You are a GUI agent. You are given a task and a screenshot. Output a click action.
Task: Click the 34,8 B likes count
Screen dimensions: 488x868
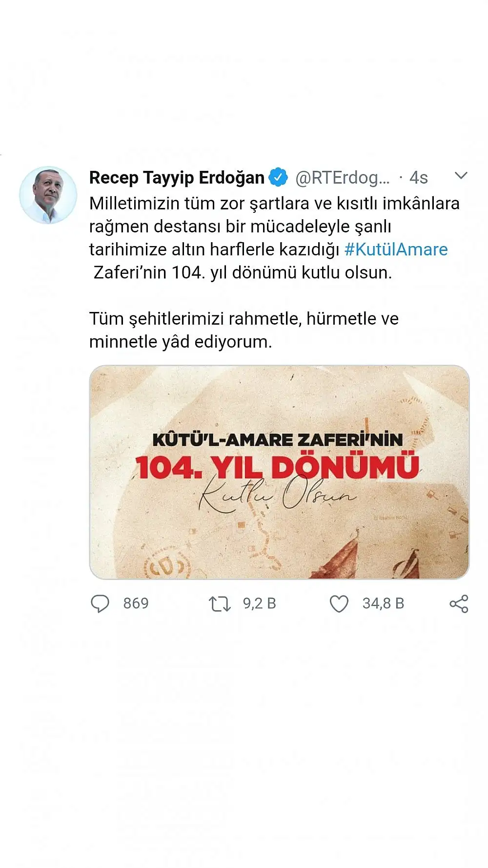[383, 604]
